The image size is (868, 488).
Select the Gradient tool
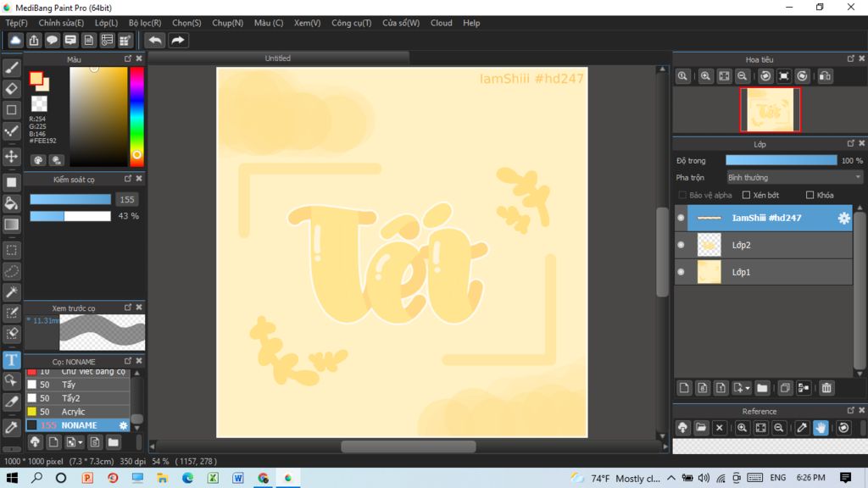12,224
